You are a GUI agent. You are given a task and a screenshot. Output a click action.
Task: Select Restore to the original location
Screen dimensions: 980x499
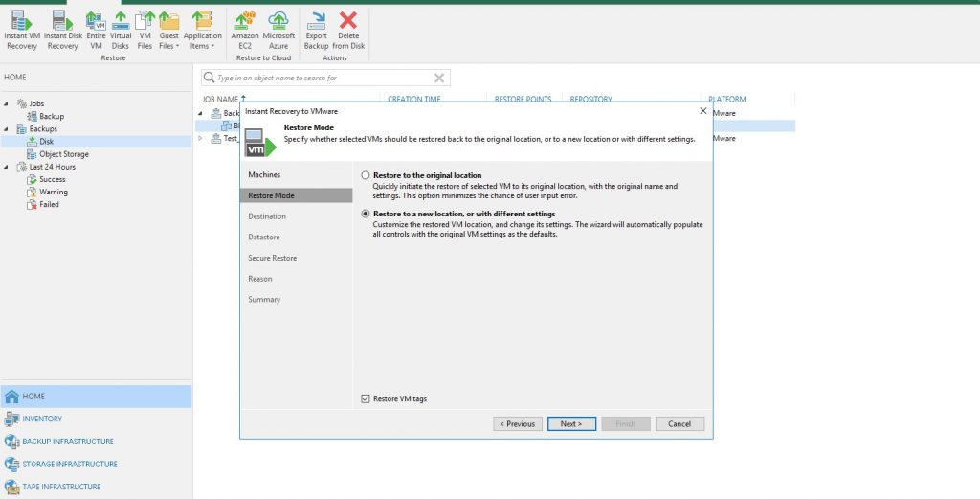pos(366,175)
